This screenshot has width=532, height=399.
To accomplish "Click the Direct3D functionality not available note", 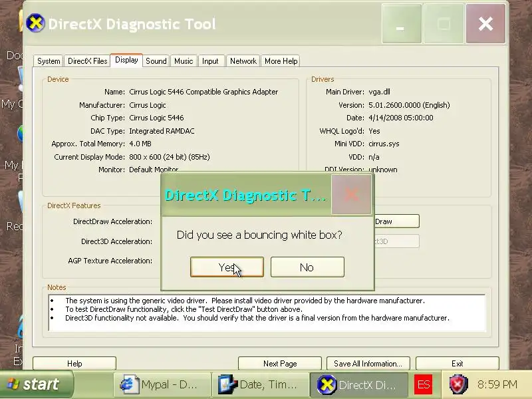I will [x=257, y=318].
